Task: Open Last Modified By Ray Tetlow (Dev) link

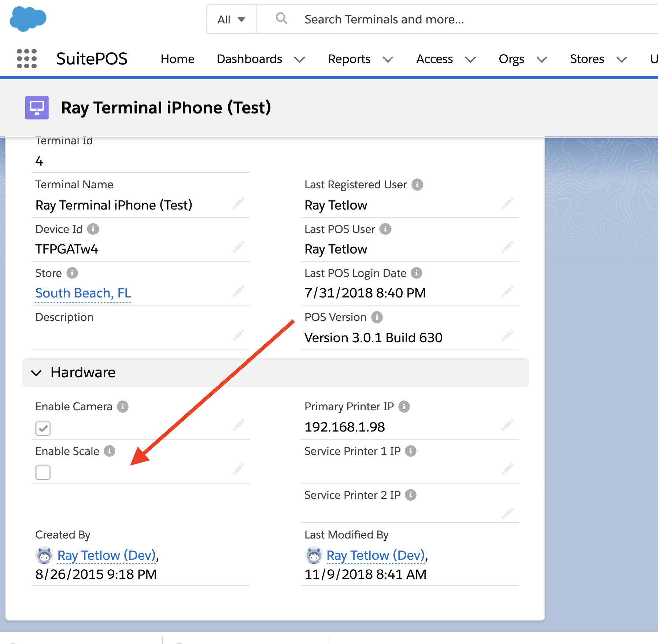Action: (x=376, y=555)
